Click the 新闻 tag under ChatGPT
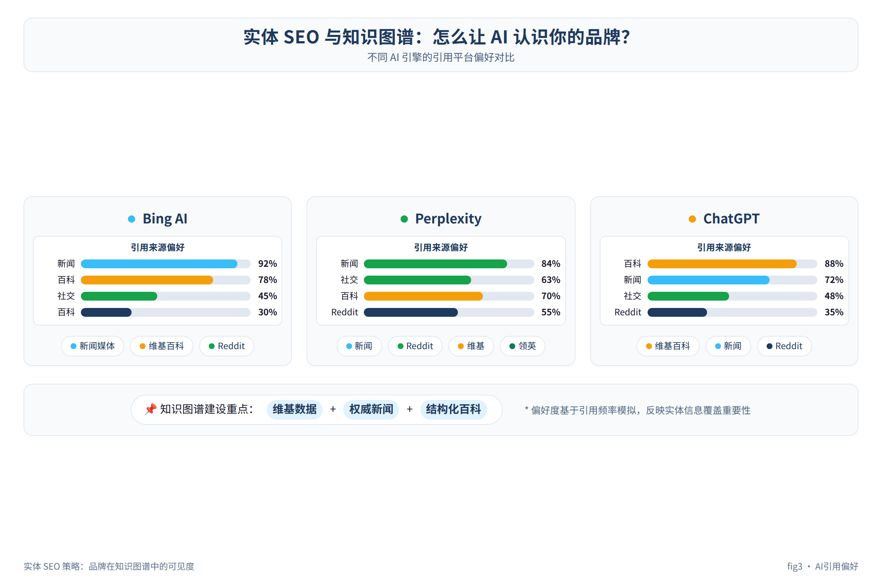 pyautogui.click(x=728, y=346)
